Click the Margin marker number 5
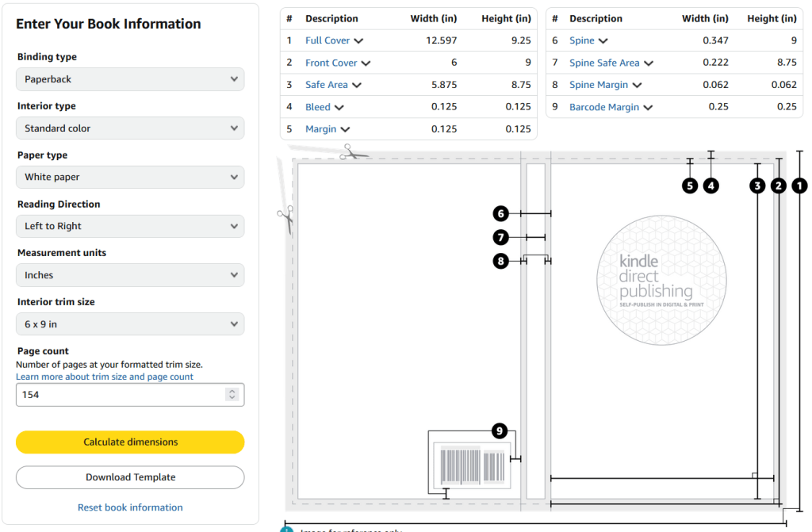Screen dimensions: 812x532 (690, 186)
